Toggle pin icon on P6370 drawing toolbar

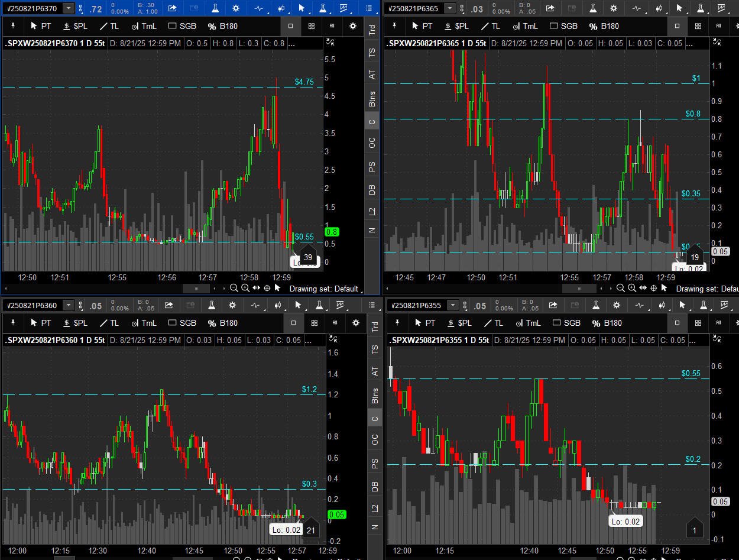tap(13, 26)
